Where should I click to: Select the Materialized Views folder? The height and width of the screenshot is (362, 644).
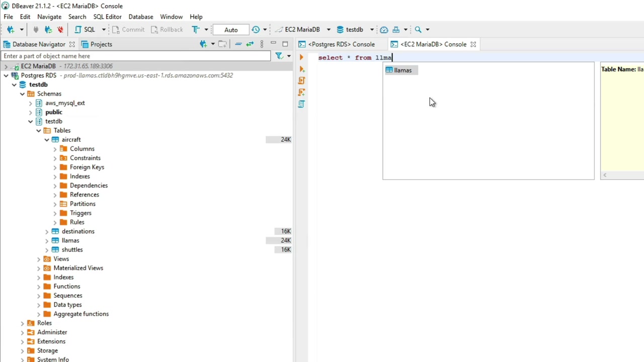click(x=78, y=268)
